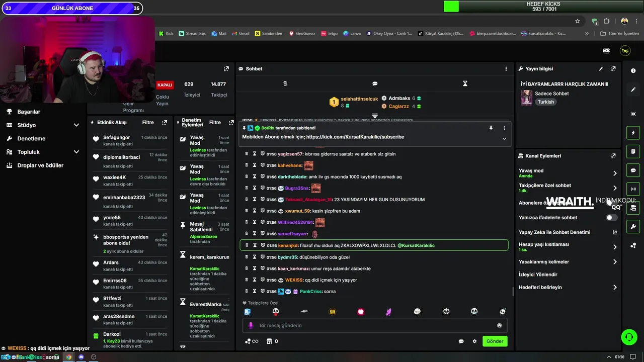Open Droplar ve ödüller in sidebar

[40, 165]
